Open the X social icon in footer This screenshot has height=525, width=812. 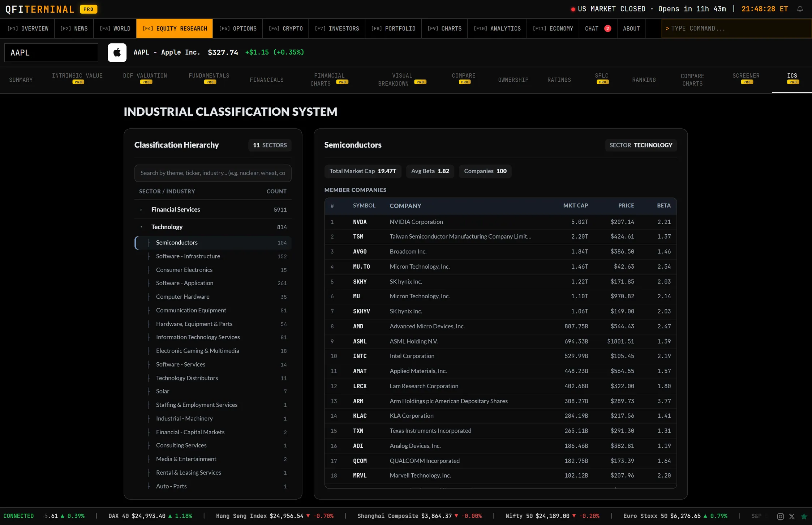pyautogui.click(x=792, y=516)
